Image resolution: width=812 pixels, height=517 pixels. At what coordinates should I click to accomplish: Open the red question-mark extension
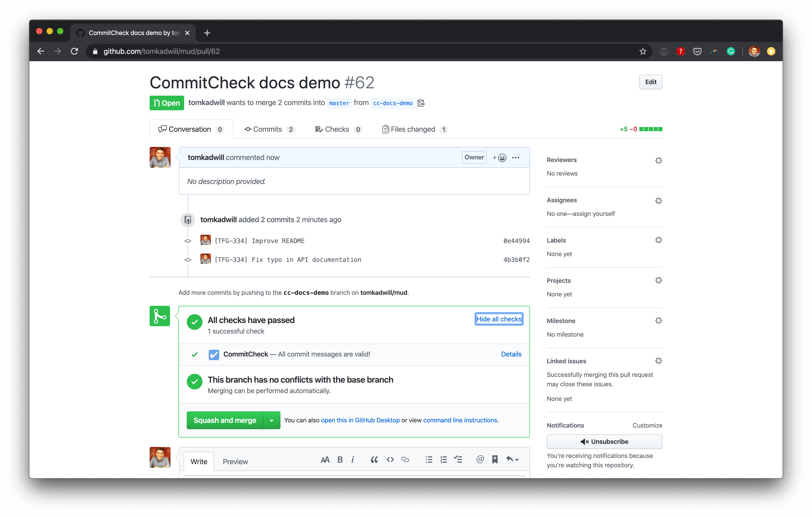(680, 51)
